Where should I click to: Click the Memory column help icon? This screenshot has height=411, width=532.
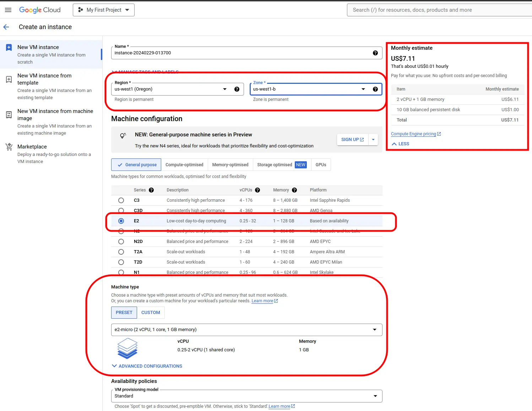pos(294,190)
